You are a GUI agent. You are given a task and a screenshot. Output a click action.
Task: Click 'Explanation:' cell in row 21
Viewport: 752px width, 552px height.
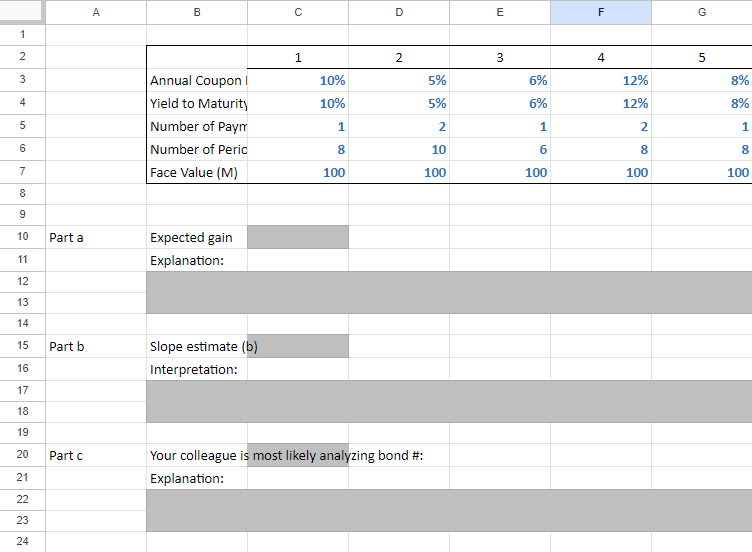[197, 478]
